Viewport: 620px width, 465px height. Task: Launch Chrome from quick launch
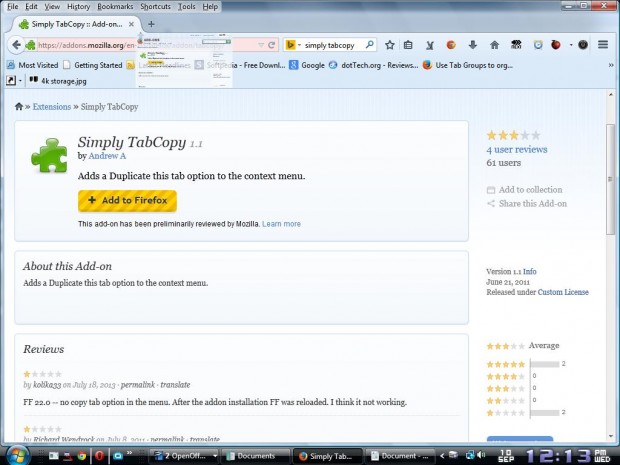(x=82, y=456)
